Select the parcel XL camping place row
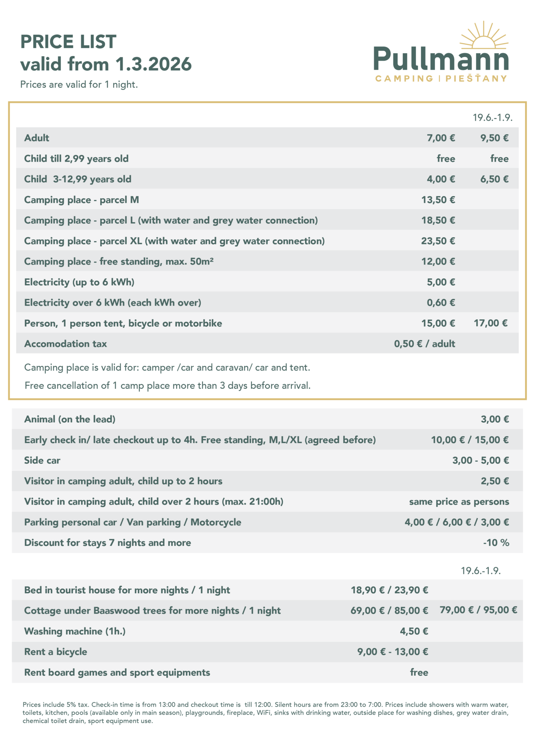Image resolution: width=535 pixels, height=756 pixels. (x=267, y=241)
